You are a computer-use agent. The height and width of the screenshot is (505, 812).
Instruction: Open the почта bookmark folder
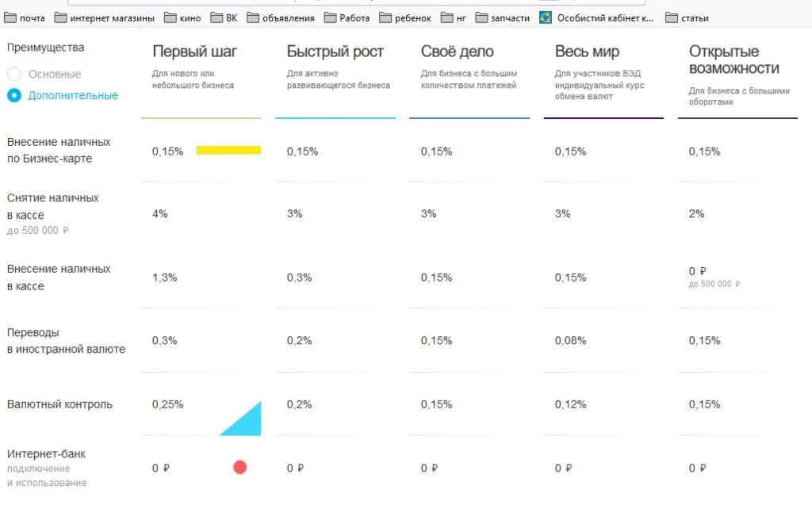tap(25, 18)
